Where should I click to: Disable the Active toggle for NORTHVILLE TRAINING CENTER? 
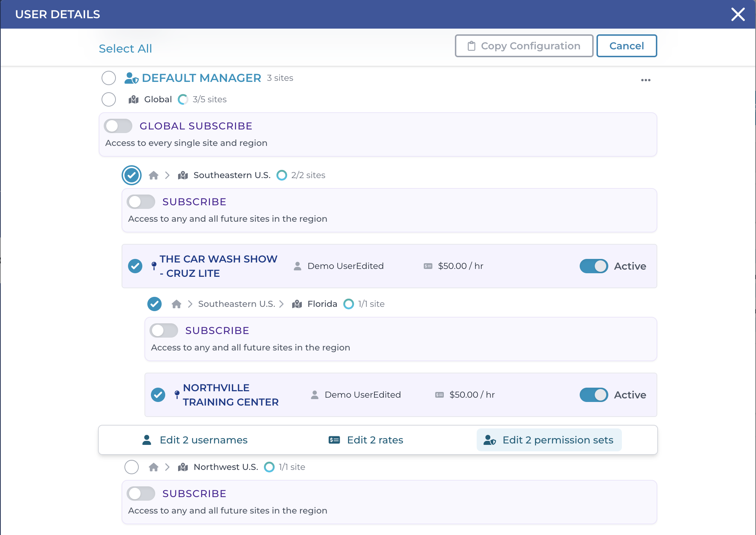594,395
